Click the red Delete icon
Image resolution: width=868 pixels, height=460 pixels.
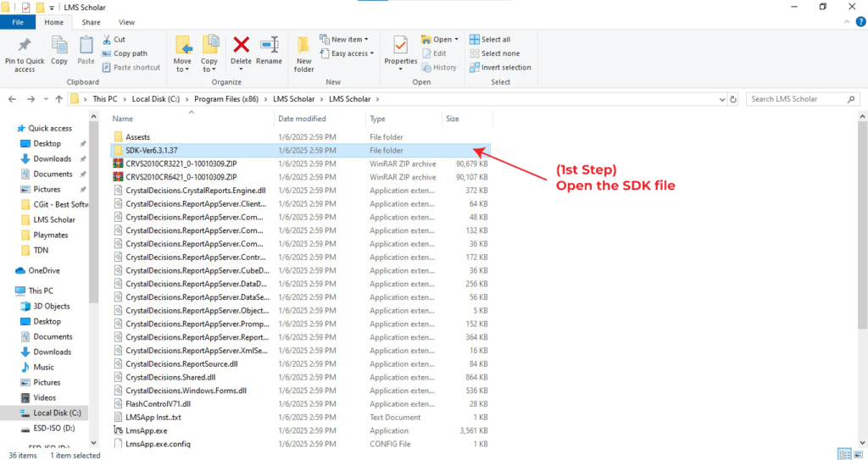click(x=241, y=45)
